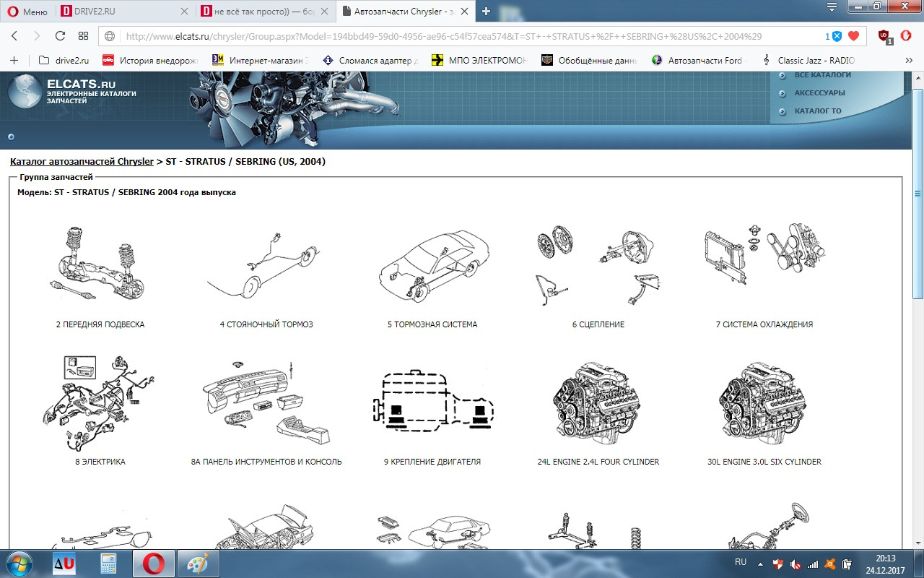Open the engine mount dashed diagram

pyautogui.click(x=432, y=403)
